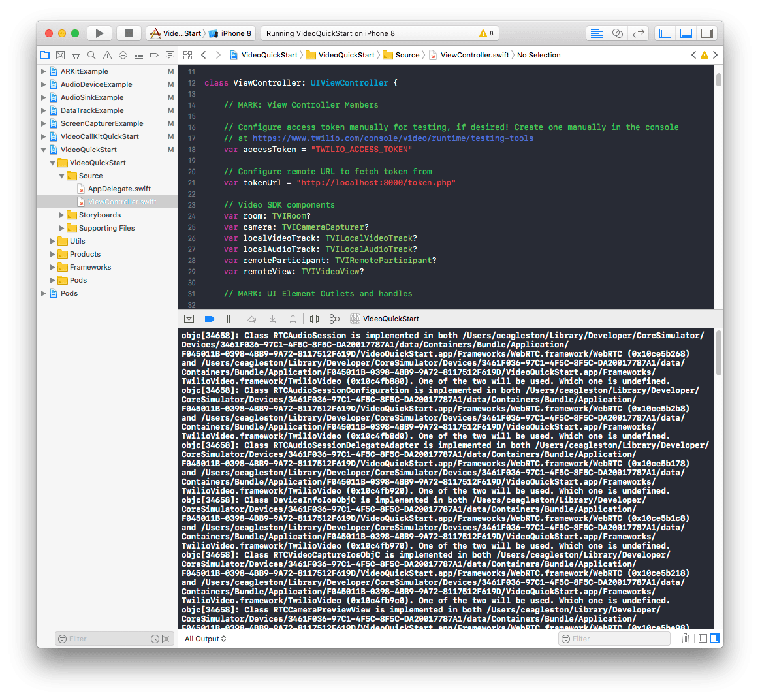Deactivate breakpoints via the blue flag
Screen dimensions: 760x700
click(x=210, y=319)
